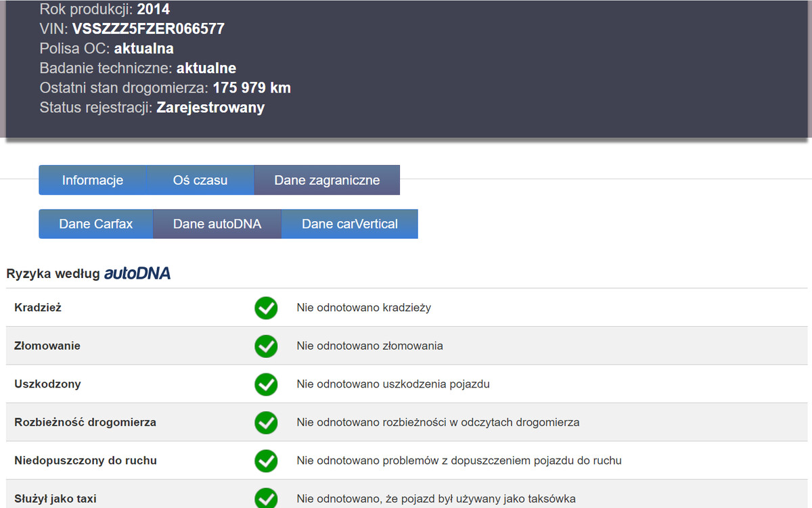Click the text about rozbieżności w odczytach drogomierza
This screenshot has width=812, height=508.
point(438,422)
